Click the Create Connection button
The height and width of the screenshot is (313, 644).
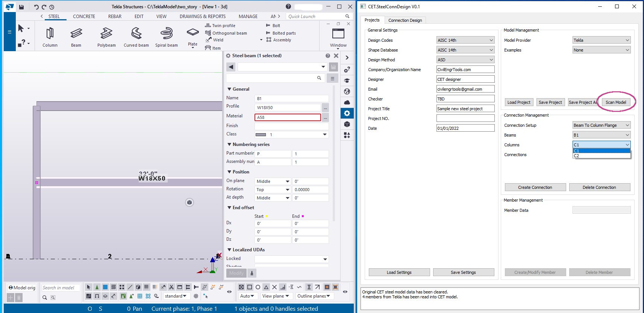click(x=535, y=187)
